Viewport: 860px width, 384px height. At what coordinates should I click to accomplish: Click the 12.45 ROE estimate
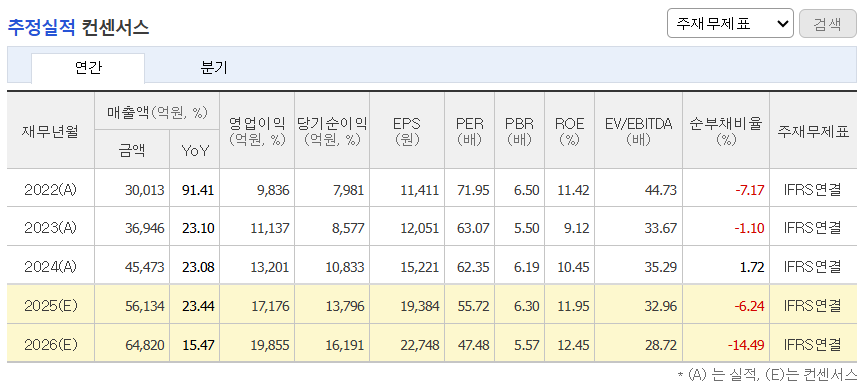tap(573, 345)
